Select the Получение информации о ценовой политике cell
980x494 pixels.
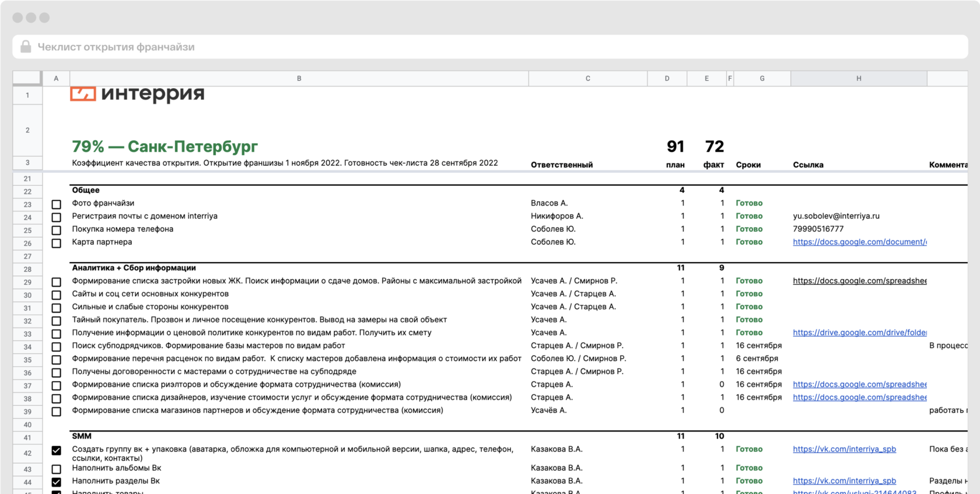(251, 332)
